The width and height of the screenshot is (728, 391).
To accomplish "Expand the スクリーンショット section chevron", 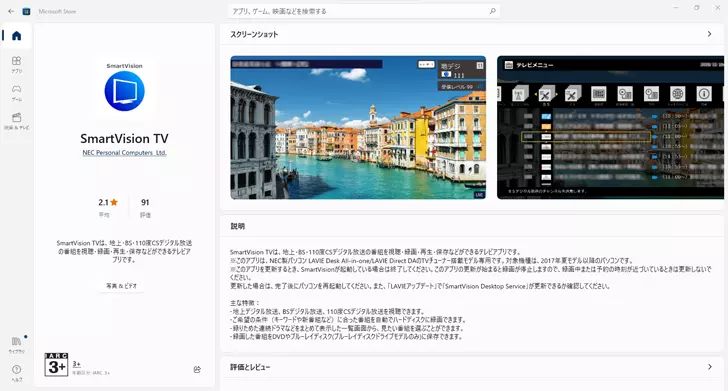I will click(709, 34).
